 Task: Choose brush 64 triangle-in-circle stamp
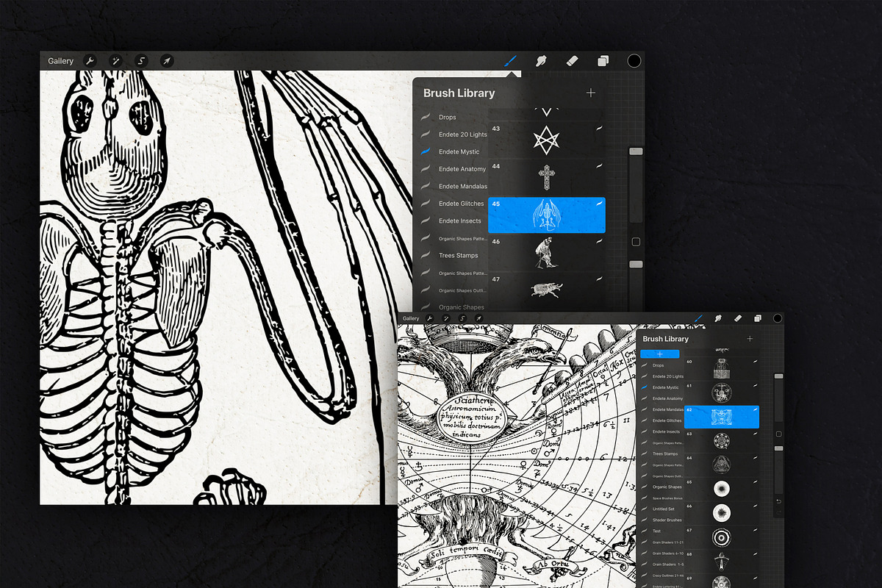click(722, 465)
